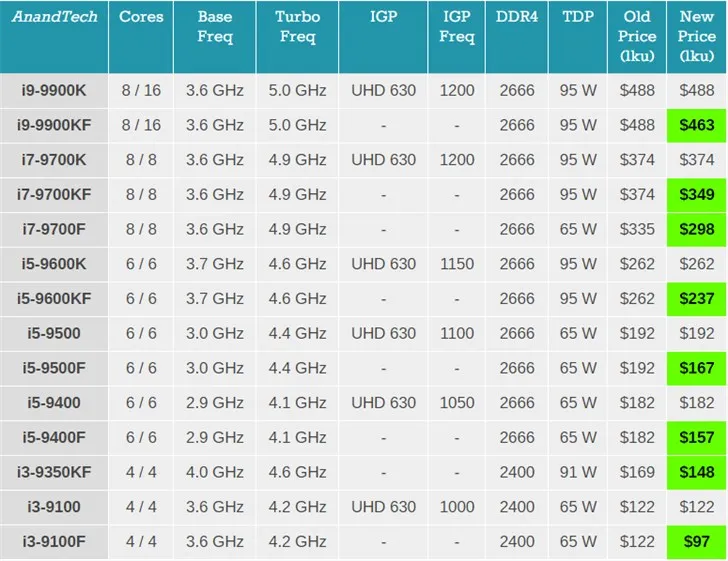Select the i9-9900K row label
The width and height of the screenshot is (728, 561).
(x=54, y=90)
